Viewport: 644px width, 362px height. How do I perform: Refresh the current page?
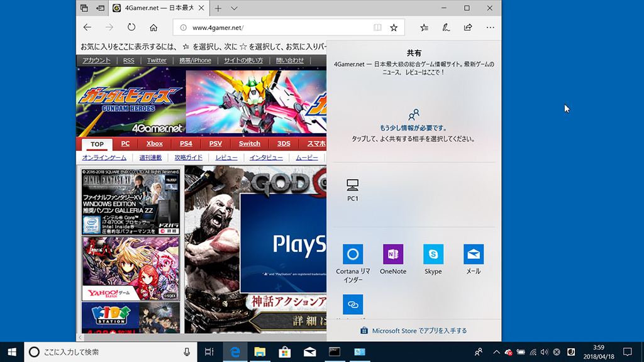coord(131,28)
